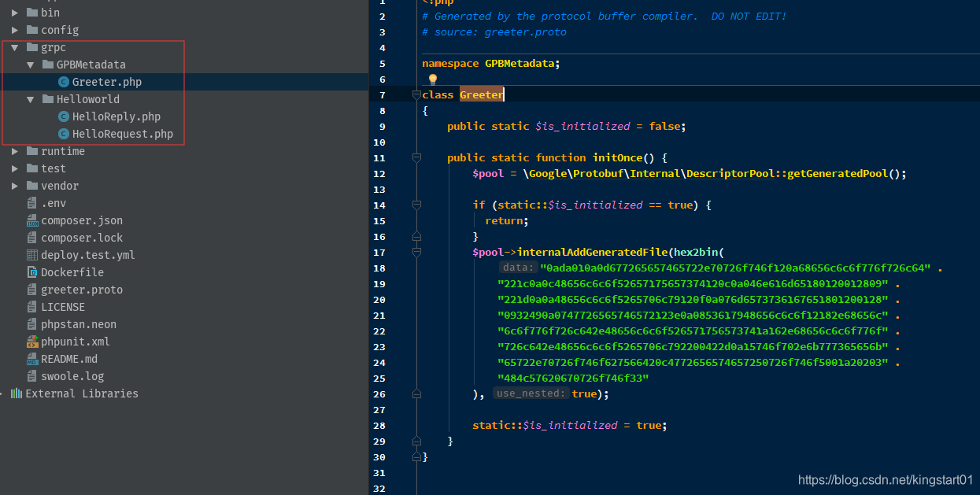Click the namespace GPBMetadata declaration
This screenshot has width=980, height=495.
491,63
